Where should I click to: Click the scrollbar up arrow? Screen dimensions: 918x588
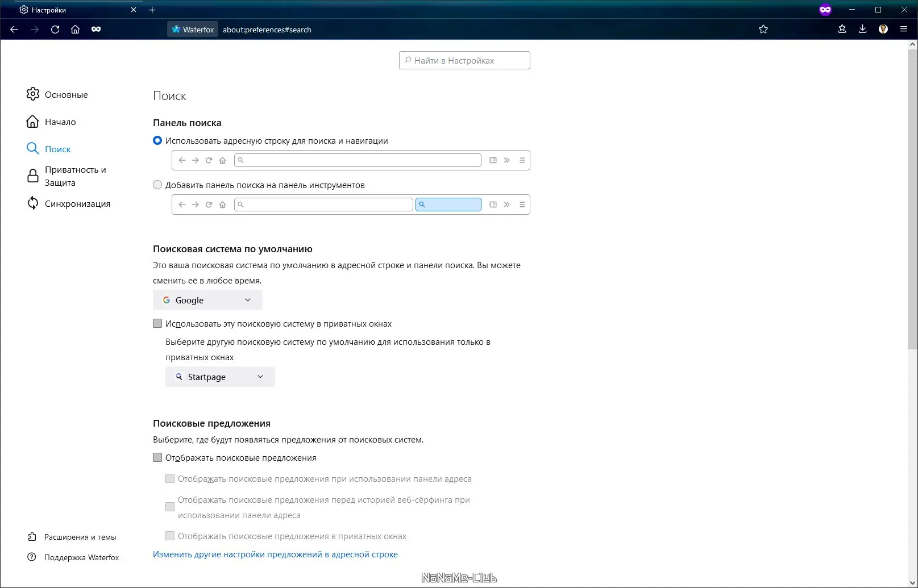913,44
